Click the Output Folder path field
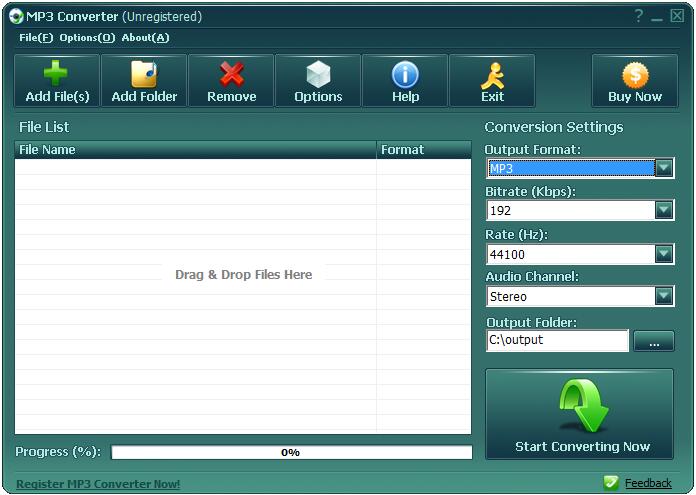Viewport: 696px width, 495px height. click(557, 341)
